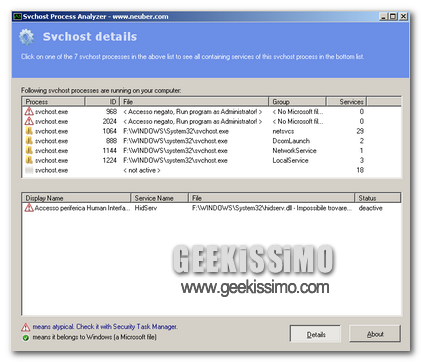Image resolution: width=421 pixels, height=362 pixels.
Task: Click svchost.exe path for ID 1144
Action: tap(175, 150)
